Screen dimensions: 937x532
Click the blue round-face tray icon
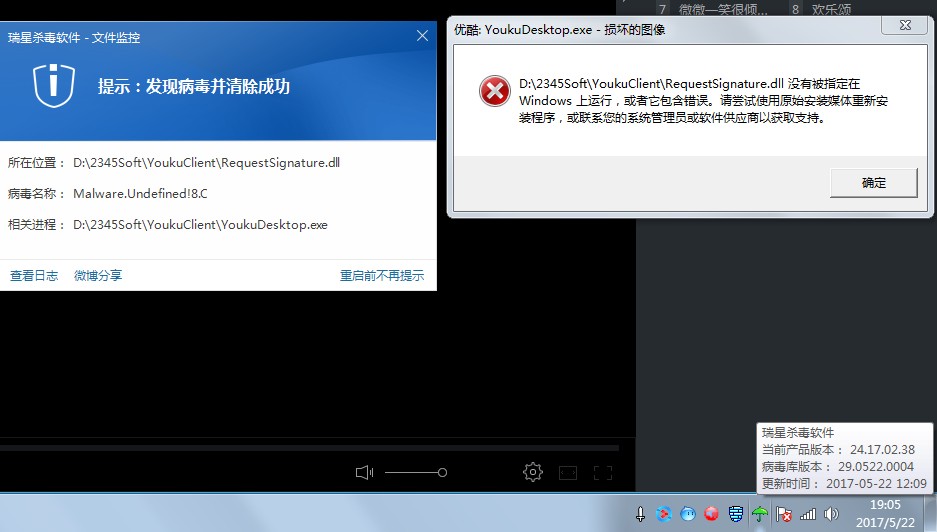coord(688,513)
